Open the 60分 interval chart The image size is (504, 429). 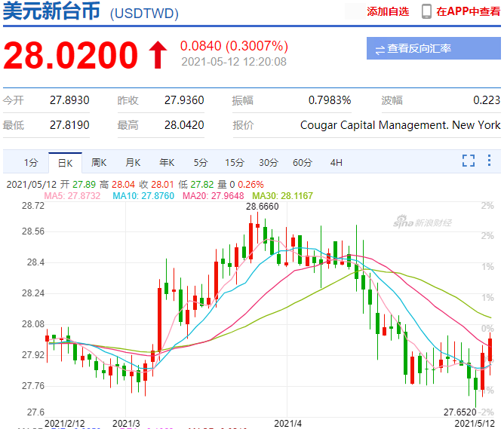[303, 162]
